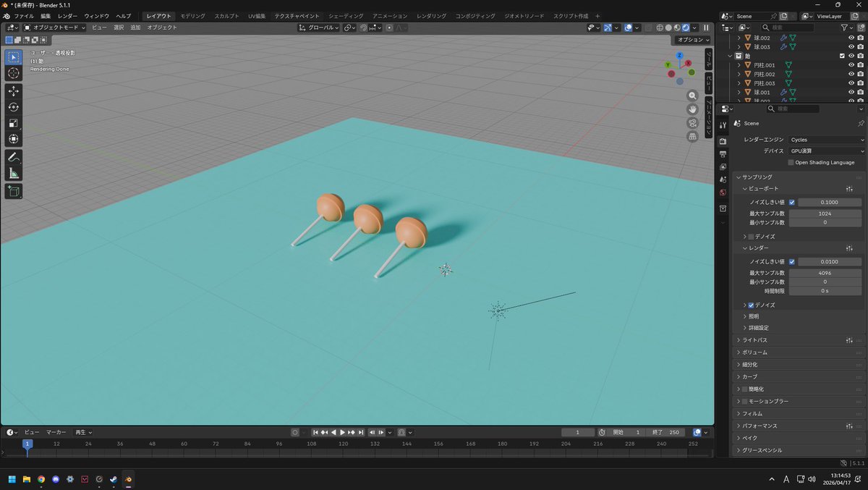Switch to the Modeling workspace tab
The image size is (868, 490).
tap(192, 16)
